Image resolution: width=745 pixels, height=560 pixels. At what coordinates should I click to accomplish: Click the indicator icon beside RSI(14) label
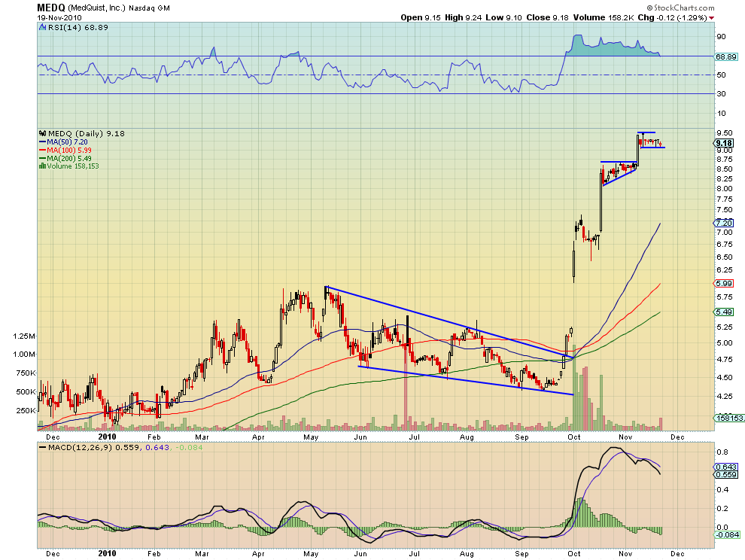42,28
